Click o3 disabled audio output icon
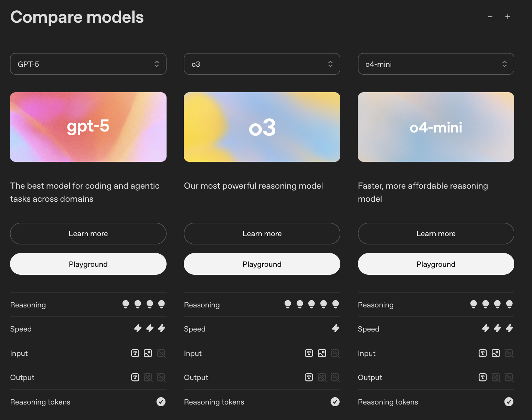The height and width of the screenshot is (420, 532). 335,378
